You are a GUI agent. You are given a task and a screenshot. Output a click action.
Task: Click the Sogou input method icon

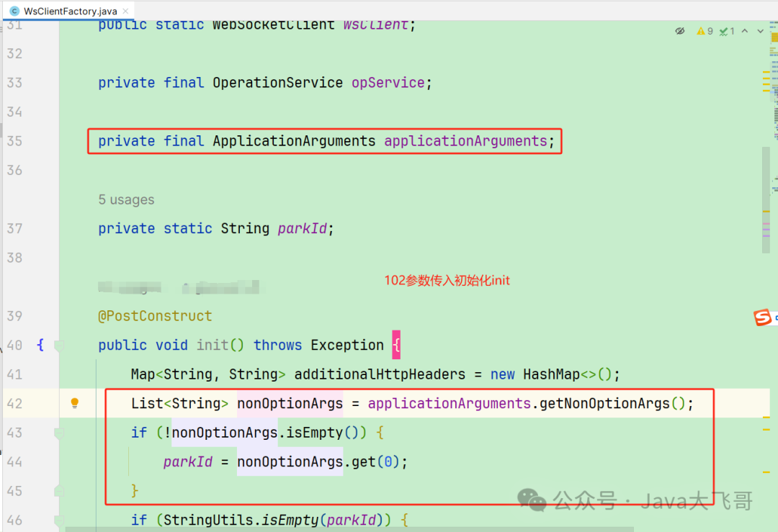coord(762,317)
